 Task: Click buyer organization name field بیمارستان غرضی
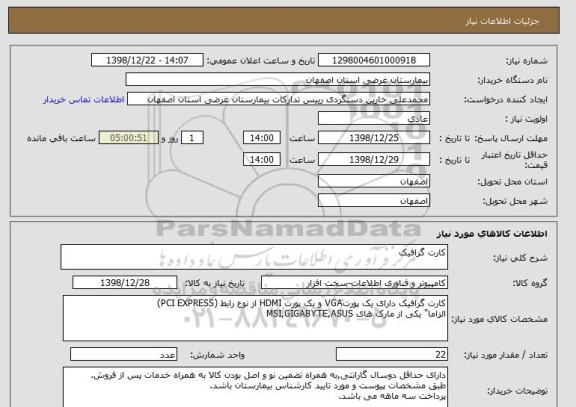pyautogui.click(x=278, y=80)
